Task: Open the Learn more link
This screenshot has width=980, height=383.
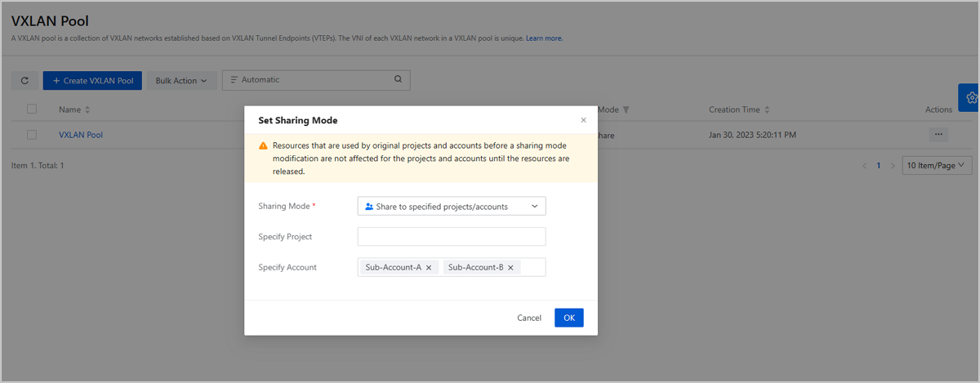Action: (x=544, y=38)
